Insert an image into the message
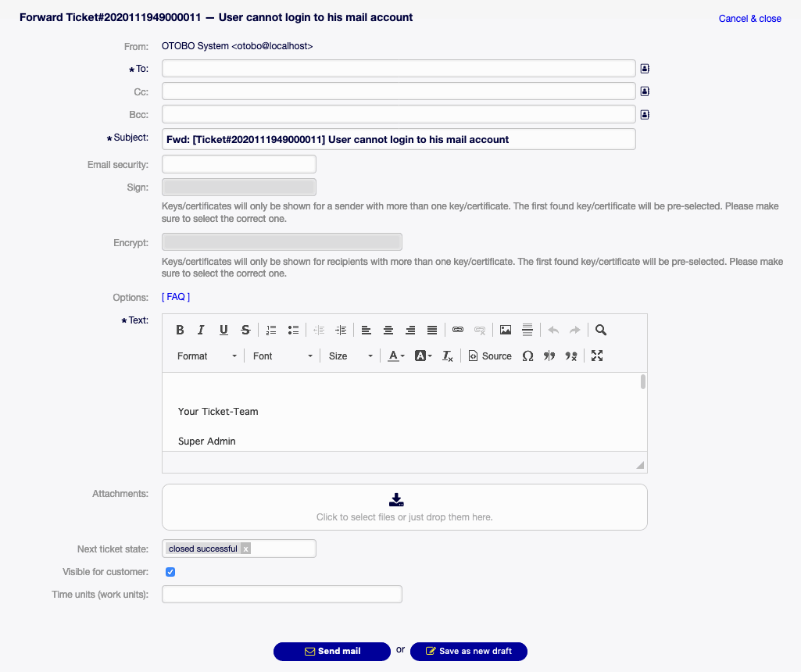The width and height of the screenshot is (801, 672). [506, 329]
